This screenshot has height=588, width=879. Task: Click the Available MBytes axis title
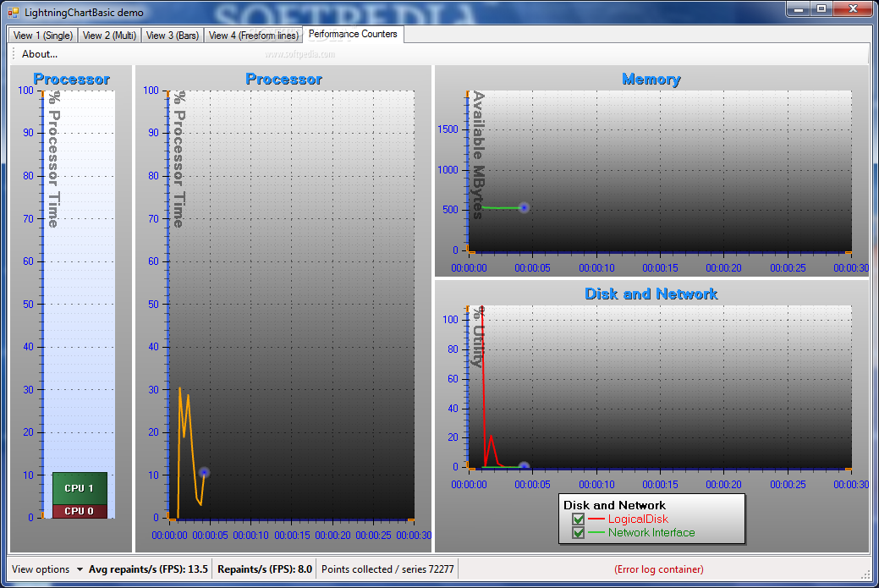coord(478,156)
